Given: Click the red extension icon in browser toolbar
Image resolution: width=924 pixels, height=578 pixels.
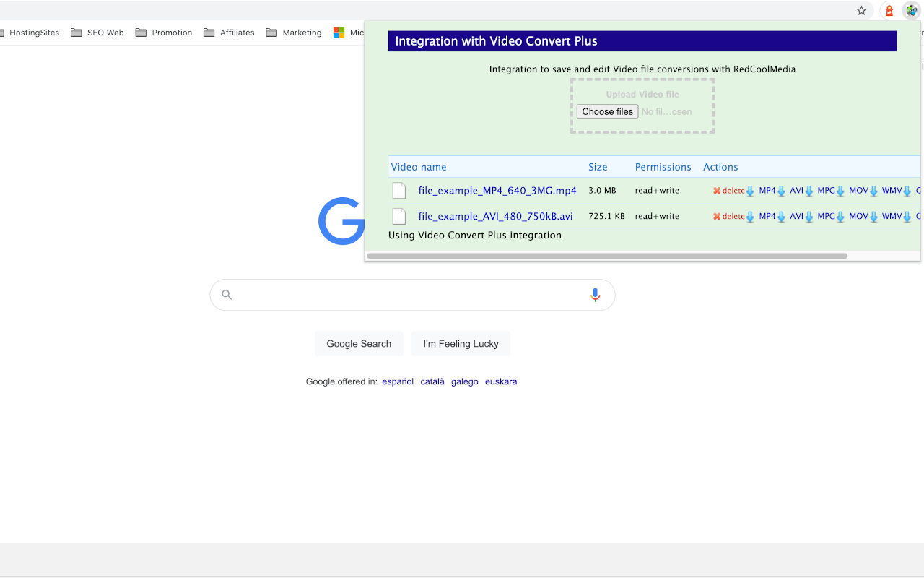Looking at the screenshot, I should [x=889, y=11].
